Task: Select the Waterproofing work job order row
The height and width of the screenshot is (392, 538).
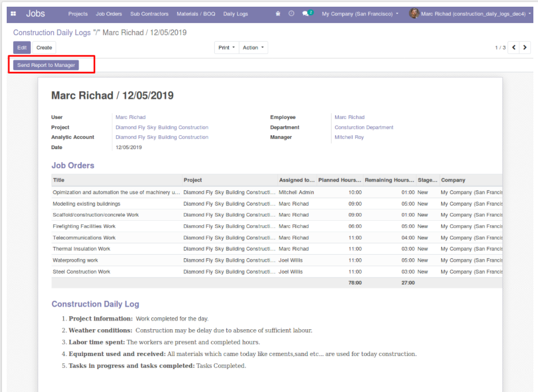Action: (x=75, y=260)
